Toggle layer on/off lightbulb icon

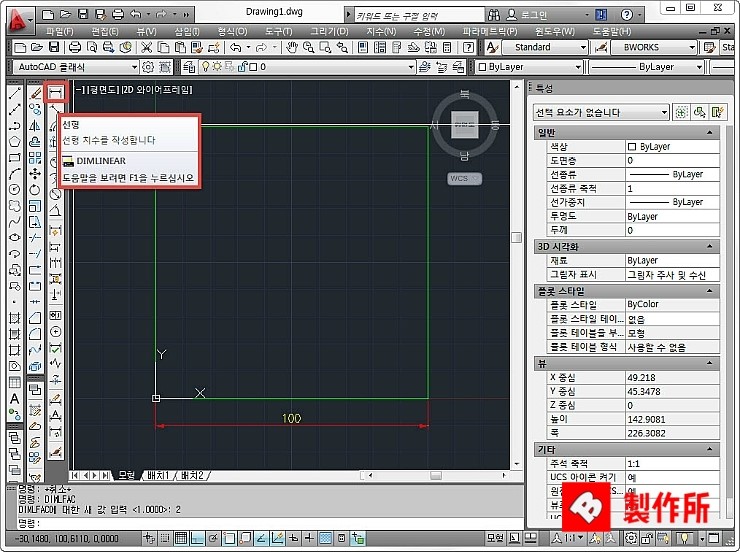(205, 67)
